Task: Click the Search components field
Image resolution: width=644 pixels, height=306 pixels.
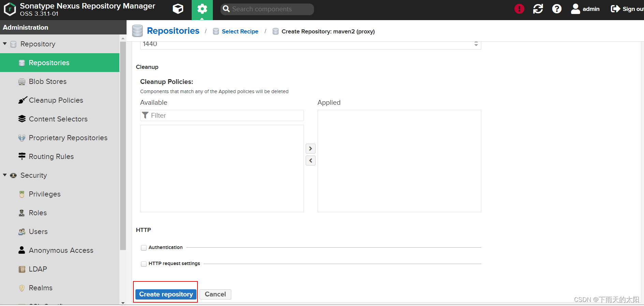Action: pos(267,9)
